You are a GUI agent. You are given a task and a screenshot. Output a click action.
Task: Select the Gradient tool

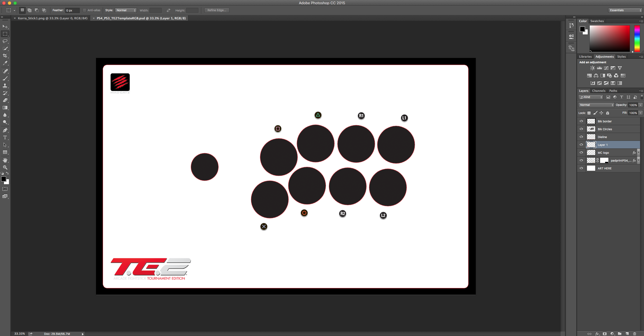pyautogui.click(x=6, y=107)
